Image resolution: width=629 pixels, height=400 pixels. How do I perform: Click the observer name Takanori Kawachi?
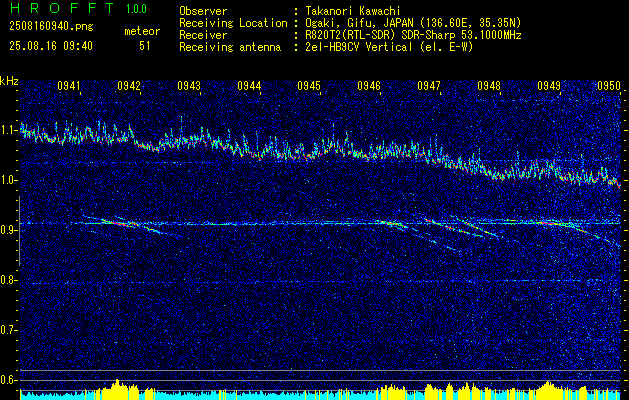353,11
